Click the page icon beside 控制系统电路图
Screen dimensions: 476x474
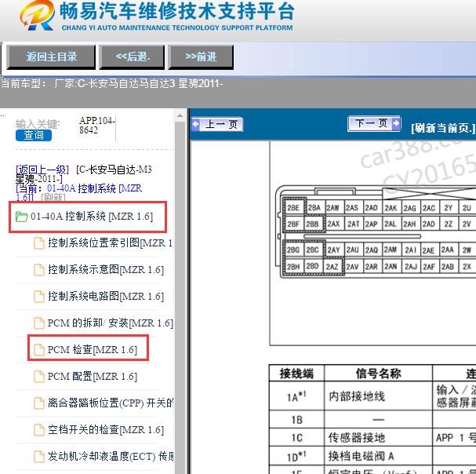39,297
